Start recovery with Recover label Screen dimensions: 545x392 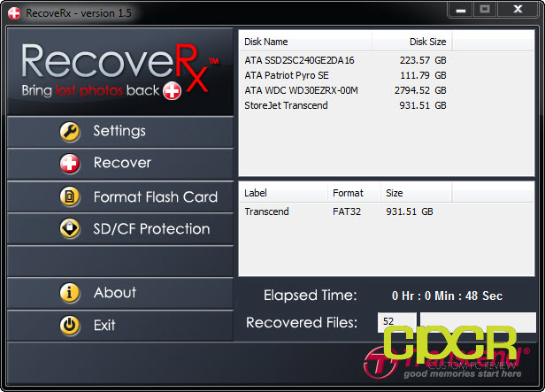tap(122, 163)
